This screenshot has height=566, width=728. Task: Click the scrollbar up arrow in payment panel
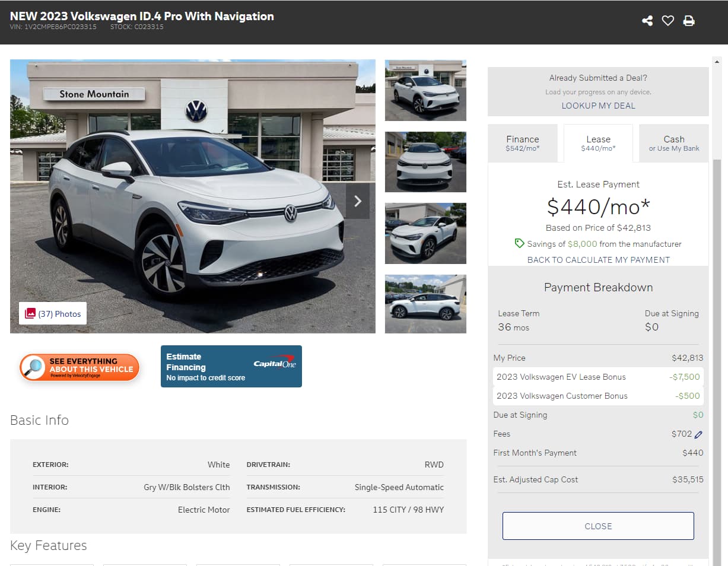click(717, 61)
